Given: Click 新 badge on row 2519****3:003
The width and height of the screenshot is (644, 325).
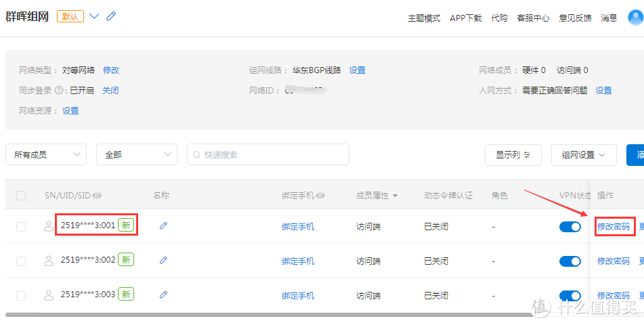Looking at the screenshot, I should point(126,294).
